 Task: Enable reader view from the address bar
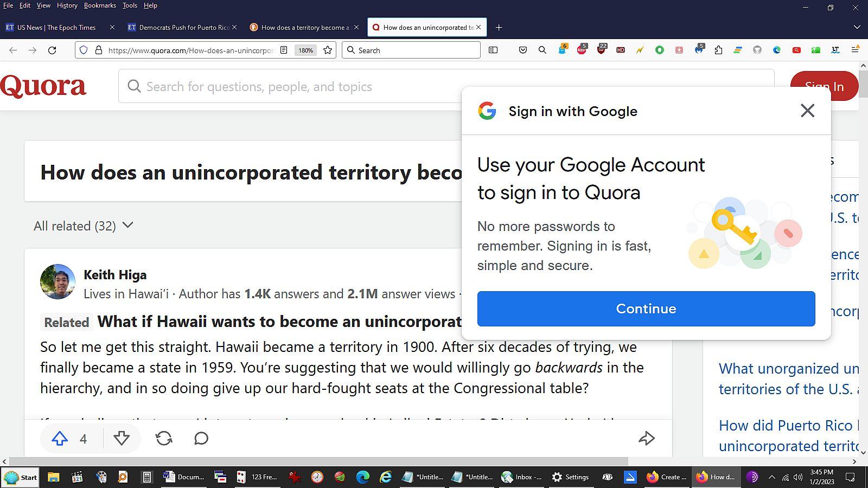pyautogui.click(x=284, y=50)
